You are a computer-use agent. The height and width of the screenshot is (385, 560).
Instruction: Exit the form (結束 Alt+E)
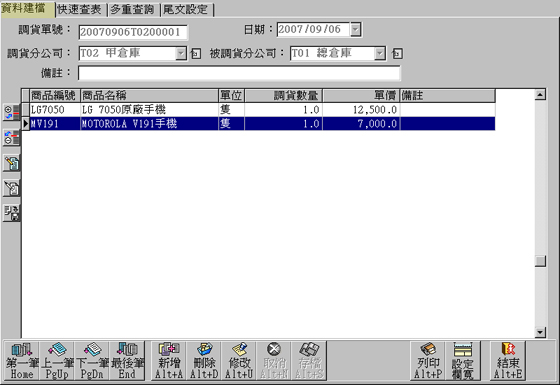point(508,361)
